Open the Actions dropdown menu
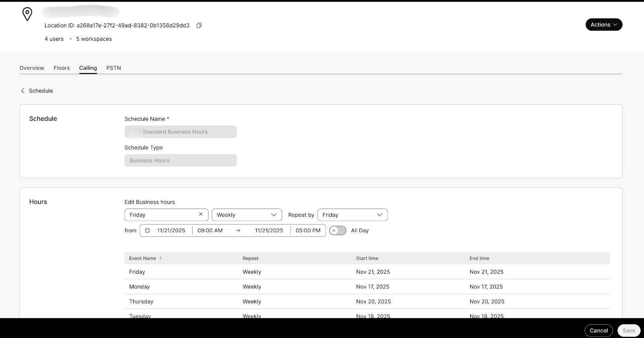644x338 pixels. tap(603, 25)
